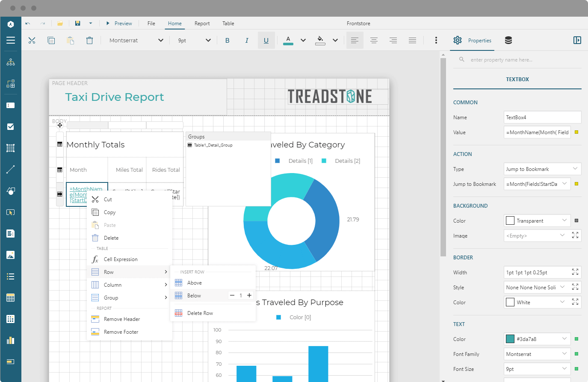Image resolution: width=588 pixels, height=382 pixels.
Task: Expand the Jump to Bookmark type dropdown
Action: click(576, 169)
